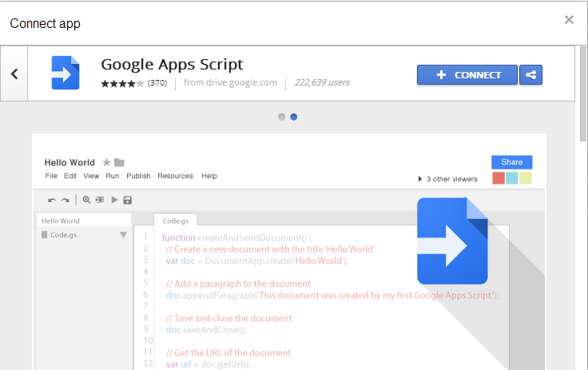Viewport: 588px width, 370px height.
Task: Click the star rating
Action: (122, 83)
